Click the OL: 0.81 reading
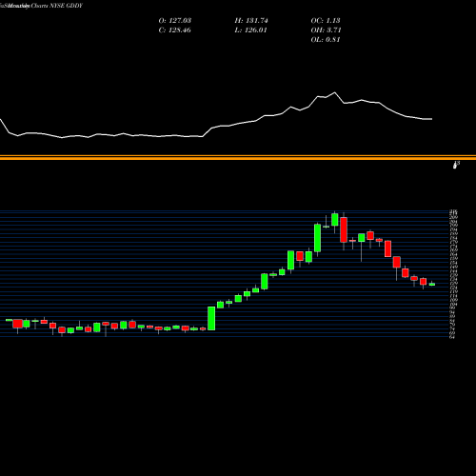This screenshot has width=476, height=476. tap(326, 40)
